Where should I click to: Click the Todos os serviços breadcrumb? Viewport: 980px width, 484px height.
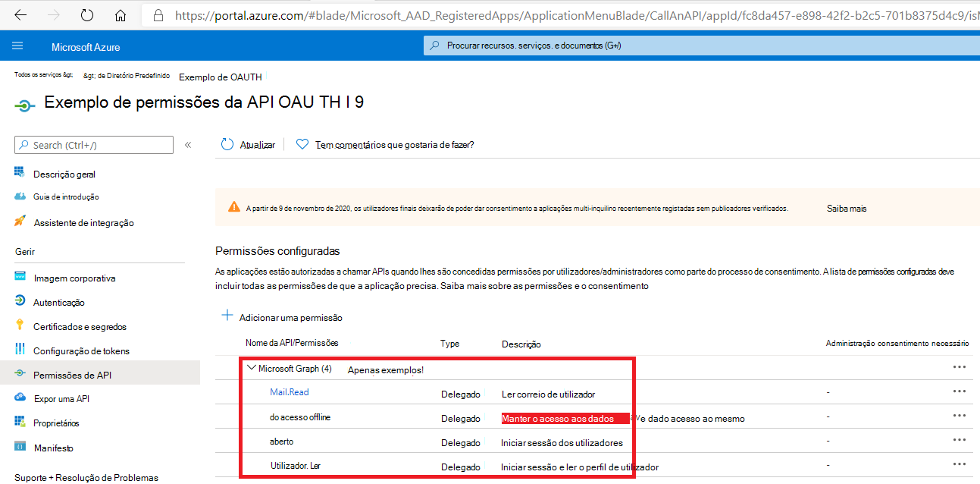point(44,75)
